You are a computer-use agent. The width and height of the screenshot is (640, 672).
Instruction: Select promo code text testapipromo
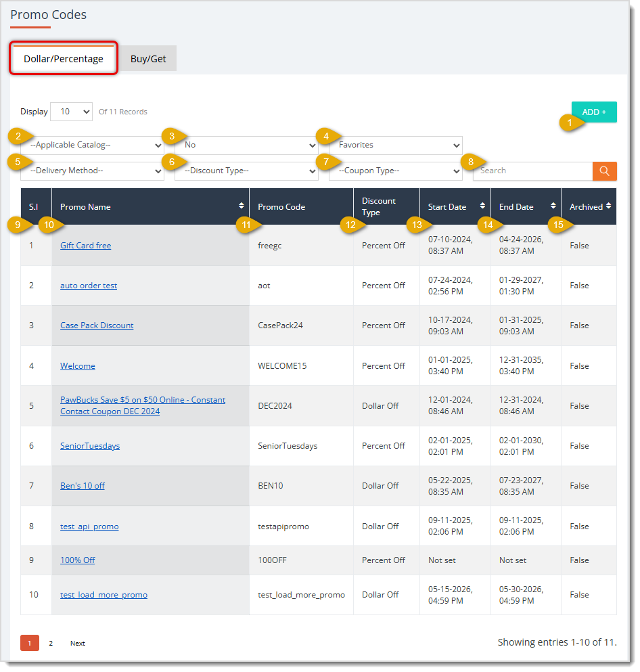click(283, 527)
